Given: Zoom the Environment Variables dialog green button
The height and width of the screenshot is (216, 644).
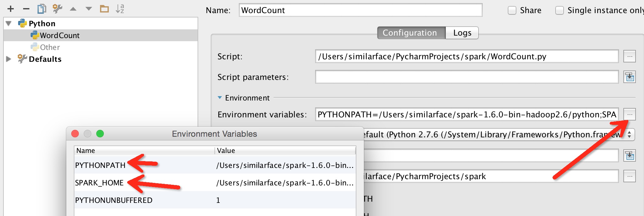Looking at the screenshot, I should click(x=100, y=134).
